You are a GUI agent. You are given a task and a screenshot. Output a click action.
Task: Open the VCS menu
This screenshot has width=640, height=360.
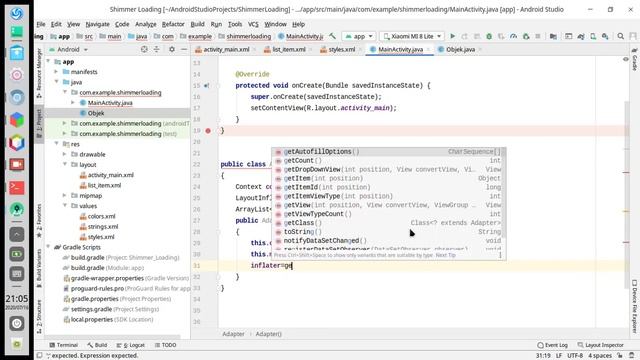coord(253,24)
